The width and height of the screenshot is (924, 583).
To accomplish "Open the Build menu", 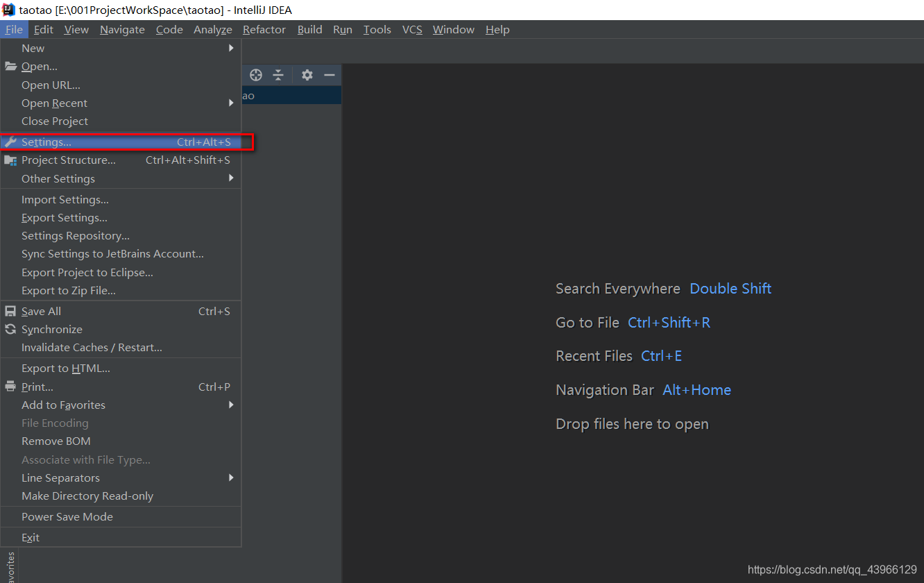I will (310, 29).
